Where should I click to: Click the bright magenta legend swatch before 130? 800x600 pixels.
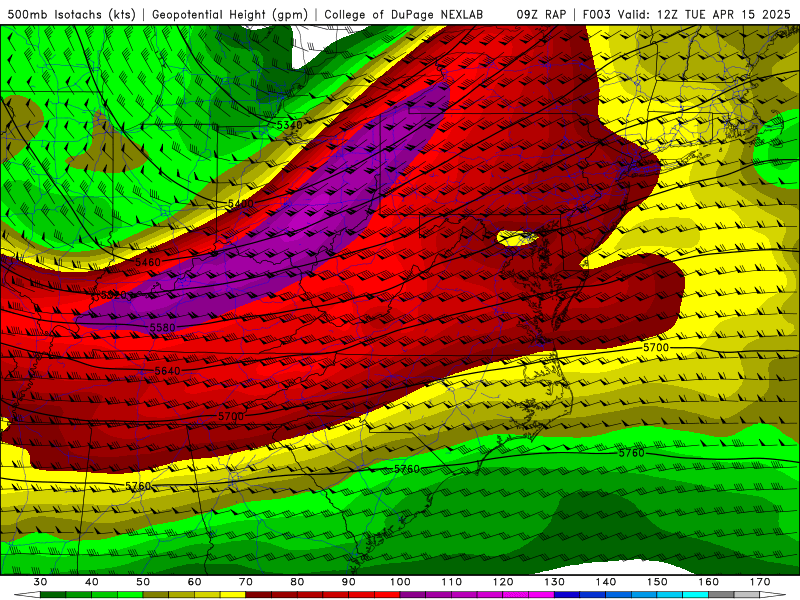[541, 595]
